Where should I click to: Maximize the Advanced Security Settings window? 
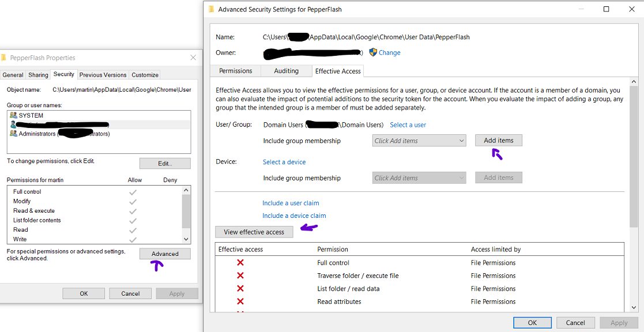pos(606,9)
